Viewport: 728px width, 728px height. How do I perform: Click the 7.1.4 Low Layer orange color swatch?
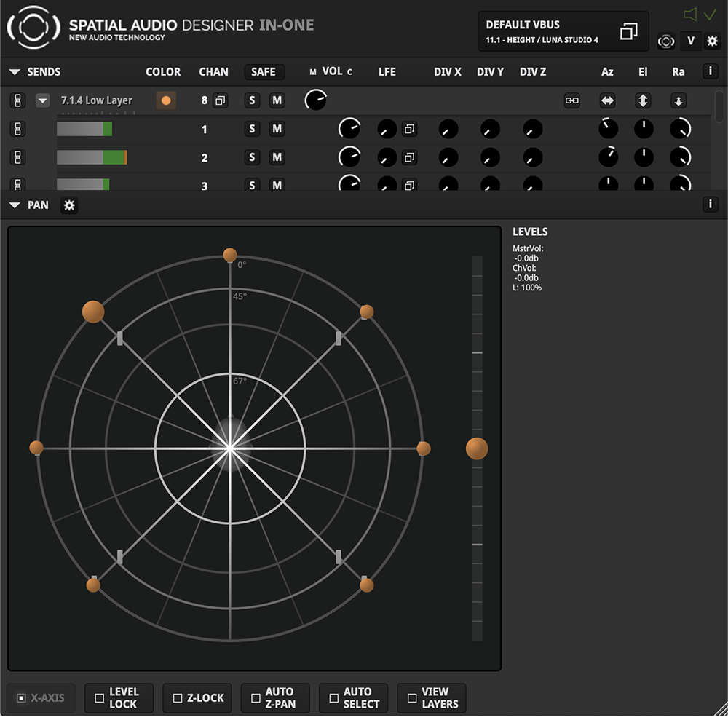166,100
